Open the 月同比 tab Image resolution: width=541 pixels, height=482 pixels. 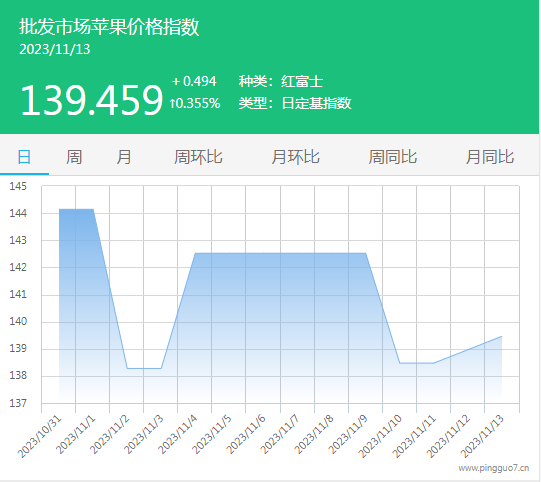tap(490, 157)
